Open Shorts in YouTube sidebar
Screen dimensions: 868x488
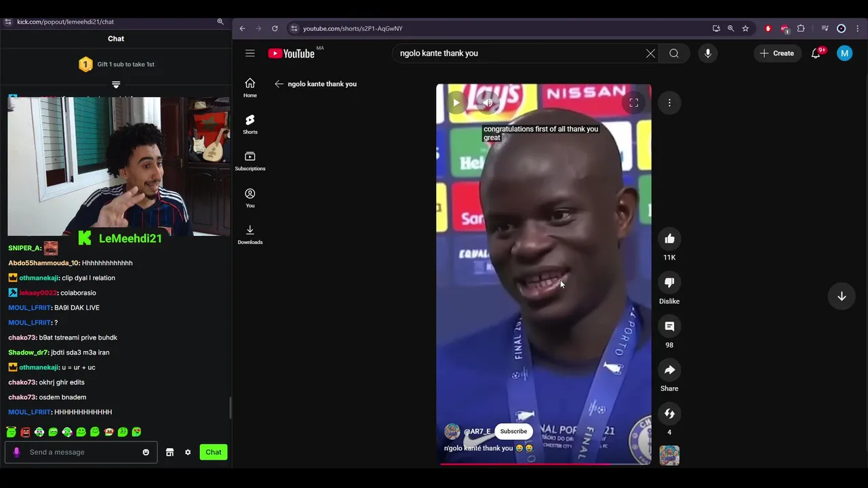250,124
